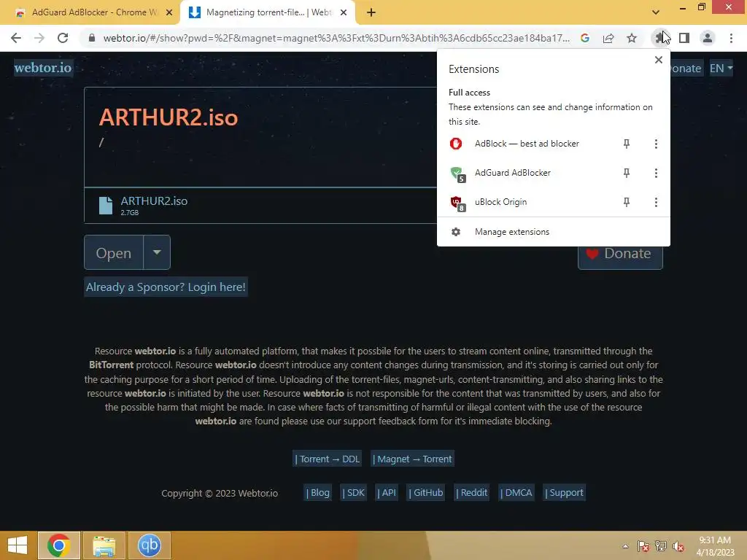This screenshot has width=747, height=560.
Task: Open the tab search chevron
Action: 656,12
